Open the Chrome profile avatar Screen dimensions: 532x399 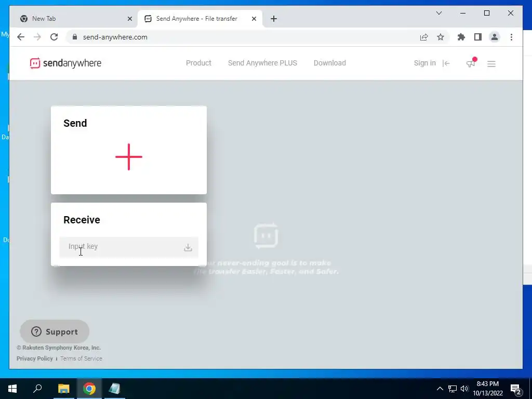(x=495, y=37)
